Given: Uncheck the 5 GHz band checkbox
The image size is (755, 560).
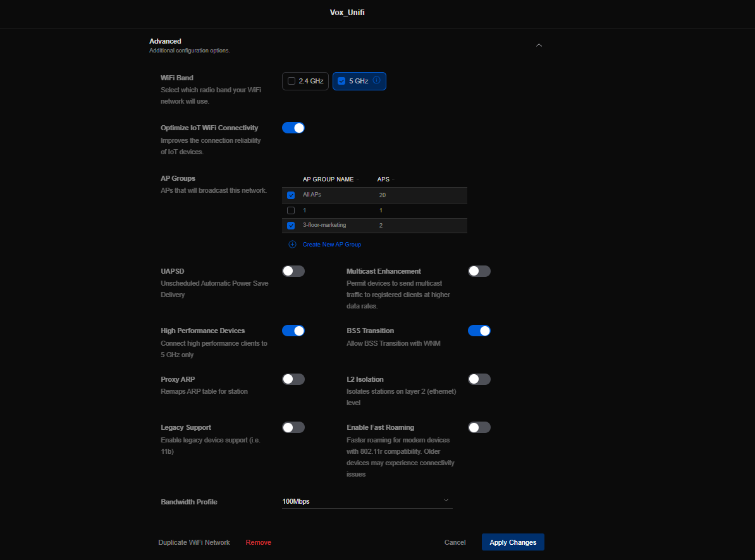Looking at the screenshot, I should (x=342, y=81).
